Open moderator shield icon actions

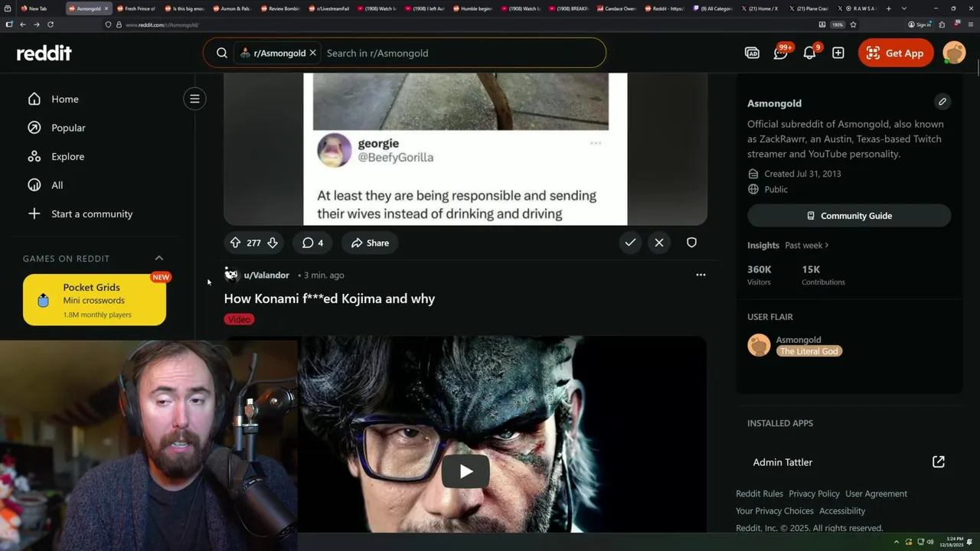(691, 243)
